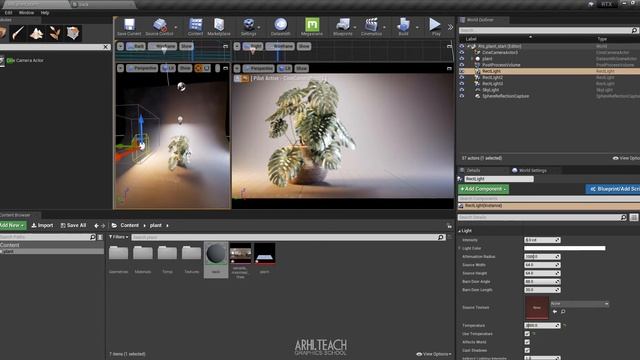
Task: Open the Edit menu
Action: tap(9, 13)
